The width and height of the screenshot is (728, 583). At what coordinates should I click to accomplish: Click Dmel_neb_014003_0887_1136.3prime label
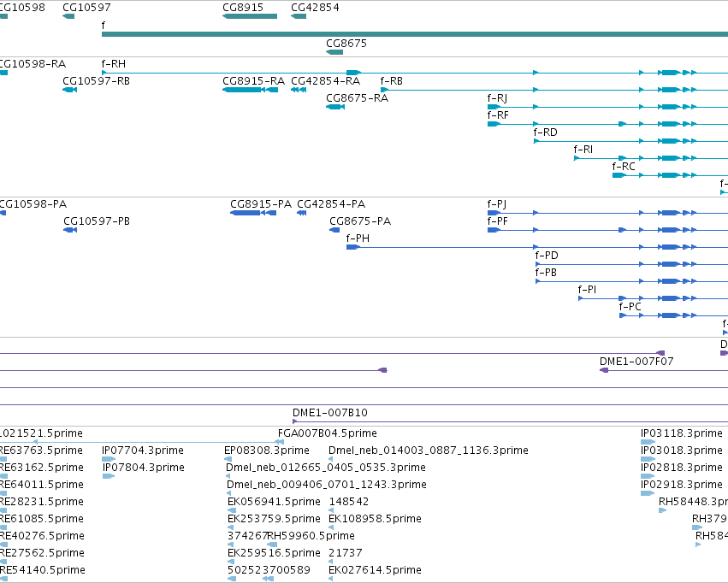[x=429, y=450]
